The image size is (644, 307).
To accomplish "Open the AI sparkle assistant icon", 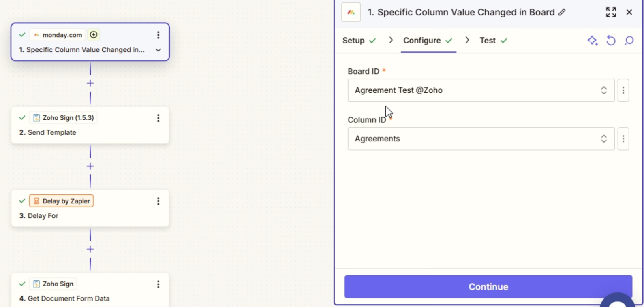I will (x=593, y=41).
